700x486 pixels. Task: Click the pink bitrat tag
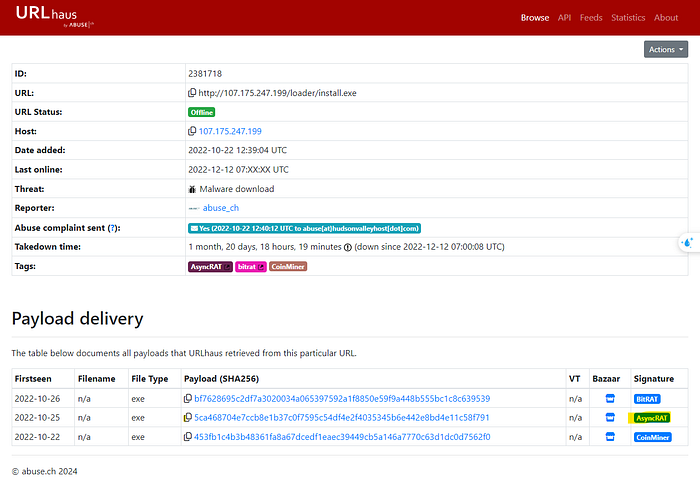[251, 267]
